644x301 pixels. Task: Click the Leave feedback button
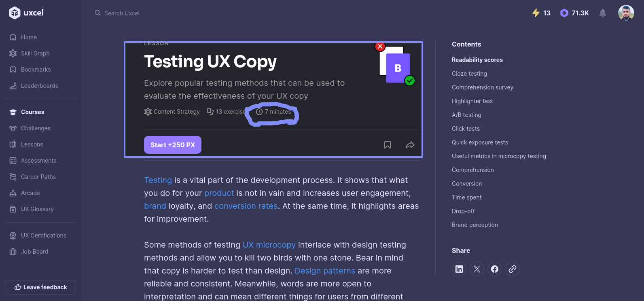(40, 287)
